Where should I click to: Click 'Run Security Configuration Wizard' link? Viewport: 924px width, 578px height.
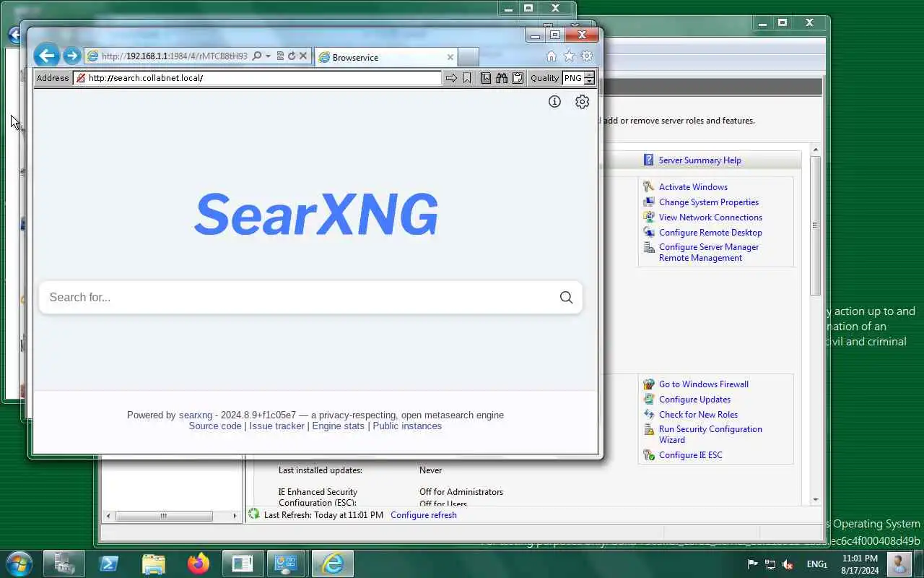[710, 434]
